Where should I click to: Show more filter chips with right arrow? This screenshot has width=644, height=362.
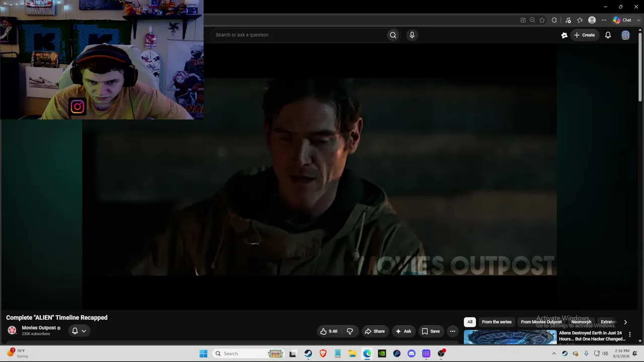click(625, 322)
